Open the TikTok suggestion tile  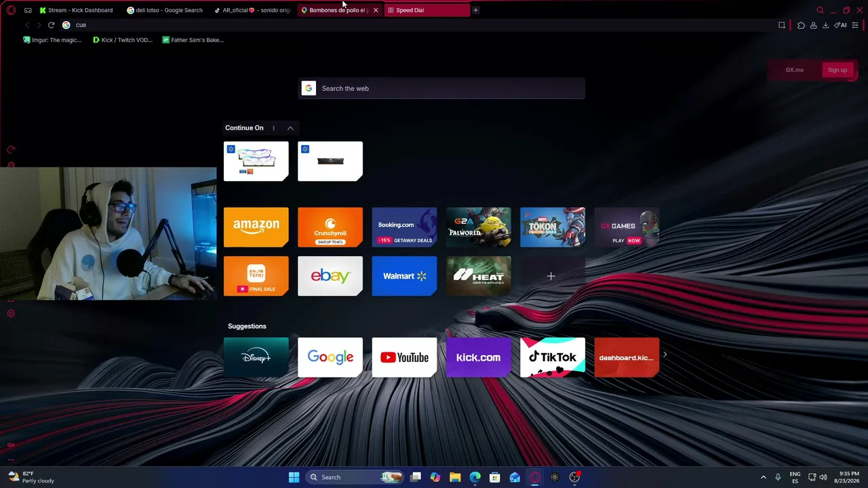click(x=553, y=357)
